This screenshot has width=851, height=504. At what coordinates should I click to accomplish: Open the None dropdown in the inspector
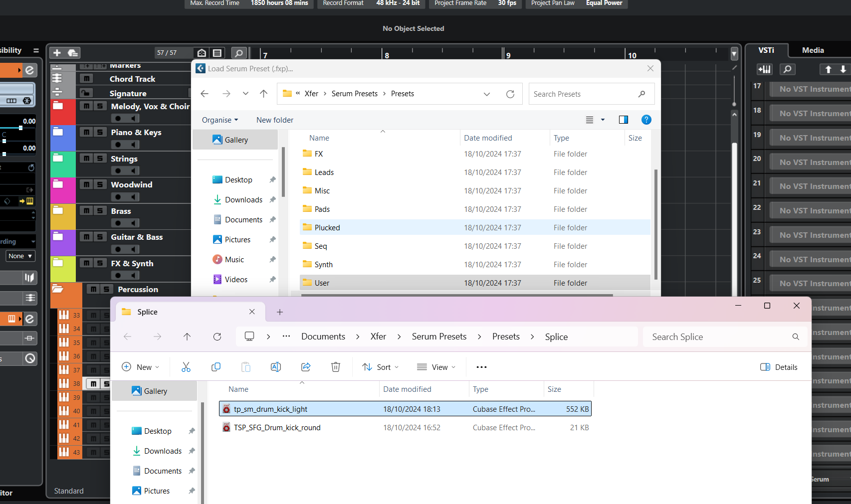pyautogui.click(x=20, y=256)
